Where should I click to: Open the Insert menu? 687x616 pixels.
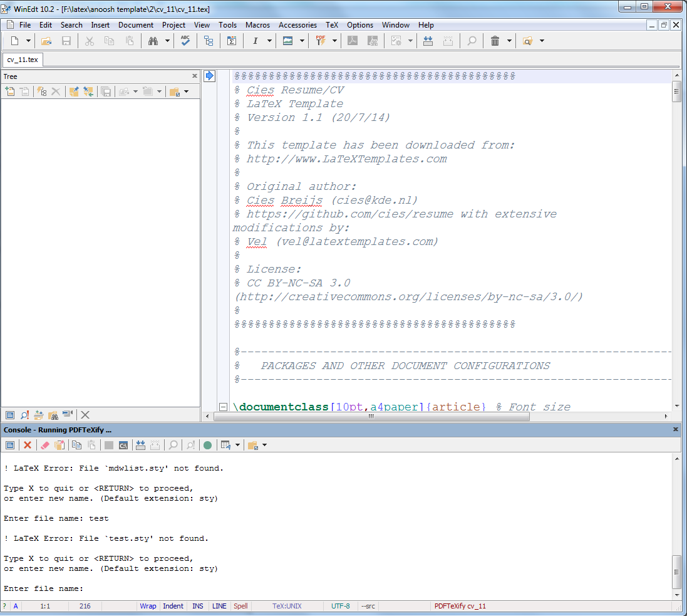(100, 25)
